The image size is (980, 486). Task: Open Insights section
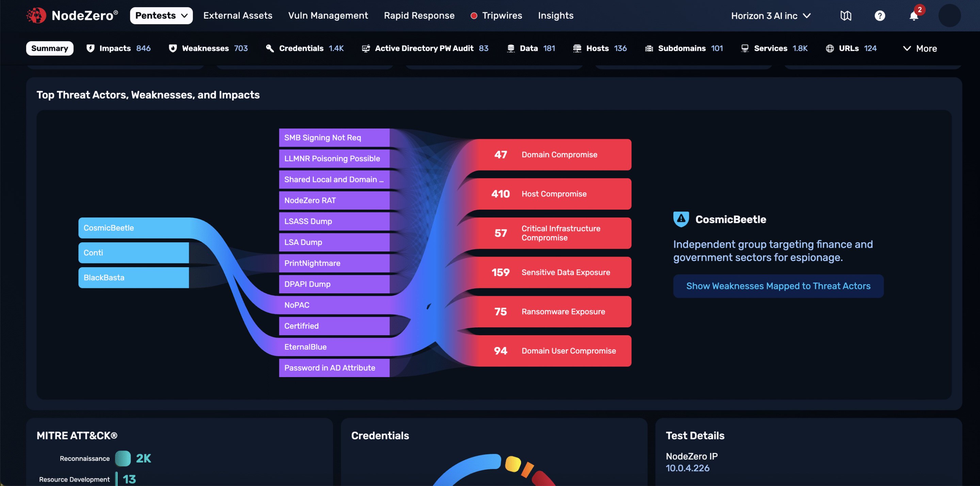point(555,16)
